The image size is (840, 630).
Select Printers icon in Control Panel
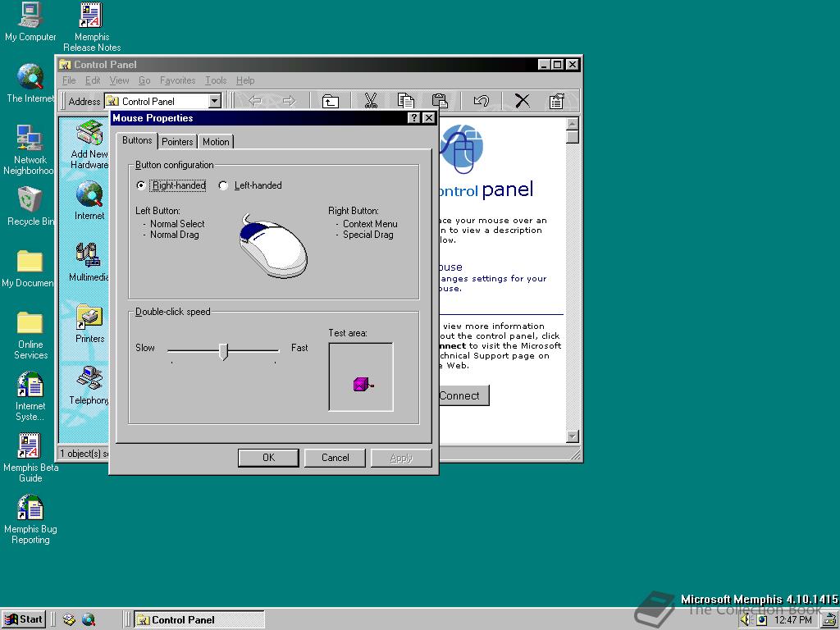(89, 324)
